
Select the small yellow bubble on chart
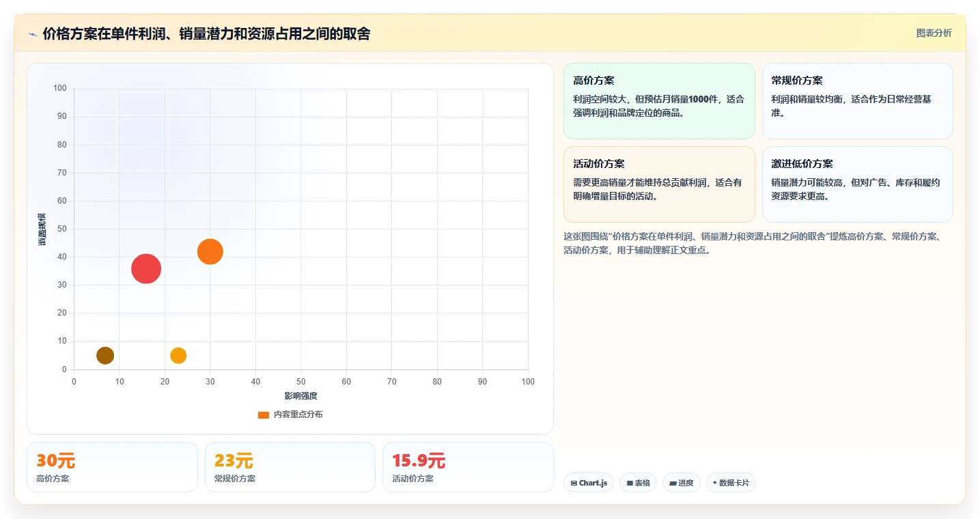point(178,355)
